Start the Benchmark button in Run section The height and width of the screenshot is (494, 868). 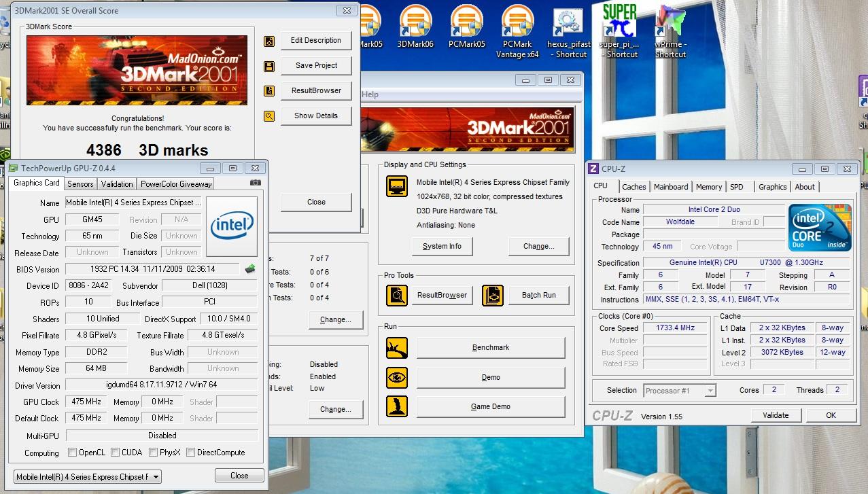pos(491,348)
